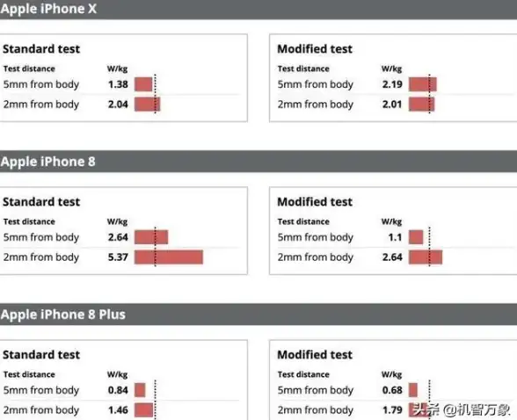This screenshot has width=517, height=420.
Task: Click the Apple iPhone 8 Plus header
Action: coord(258,315)
